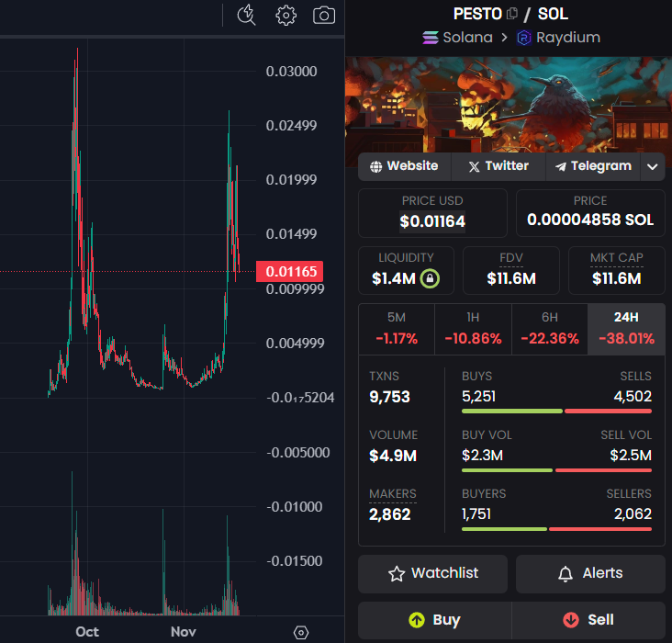Screen dimensions: 672x643
Task: Click the MKT CAP $11.6M box
Action: pos(617,270)
